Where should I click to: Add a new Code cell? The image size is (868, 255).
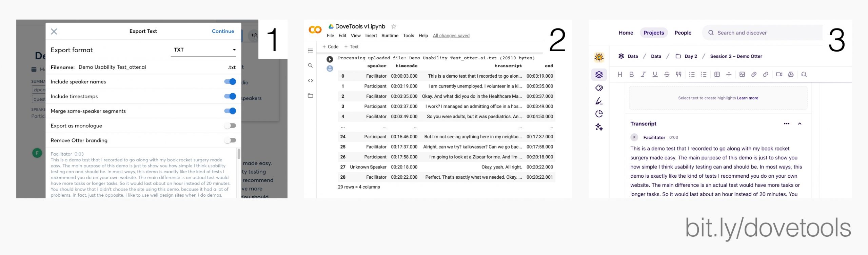330,47
